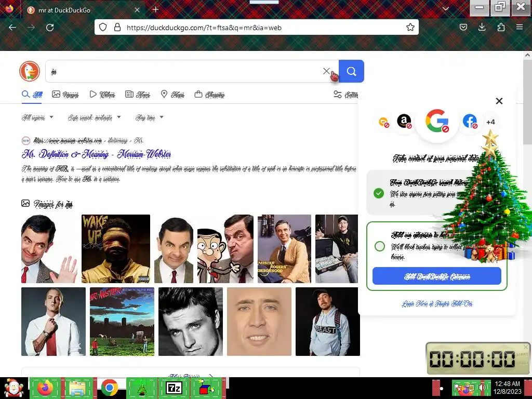Open the colored cube app on taskbar
Image resolution: width=532 pixels, height=399 pixels.
(x=206, y=388)
